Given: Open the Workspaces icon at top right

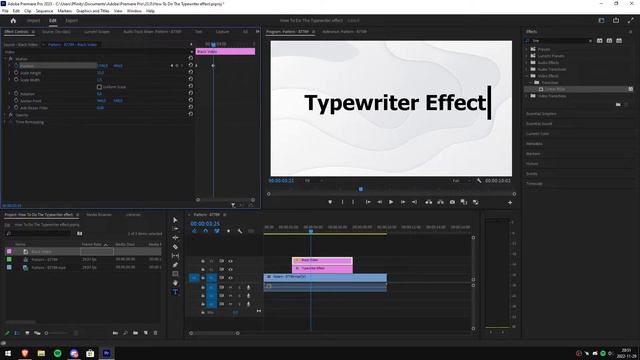Looking at the screenshot, I should coord(601,20).
